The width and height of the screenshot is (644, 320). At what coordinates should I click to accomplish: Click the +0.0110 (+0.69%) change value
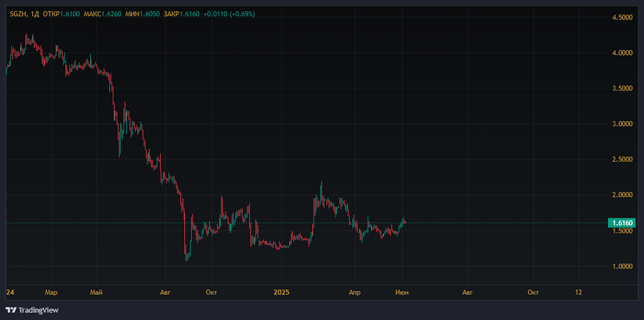click(x=229, y=14)
